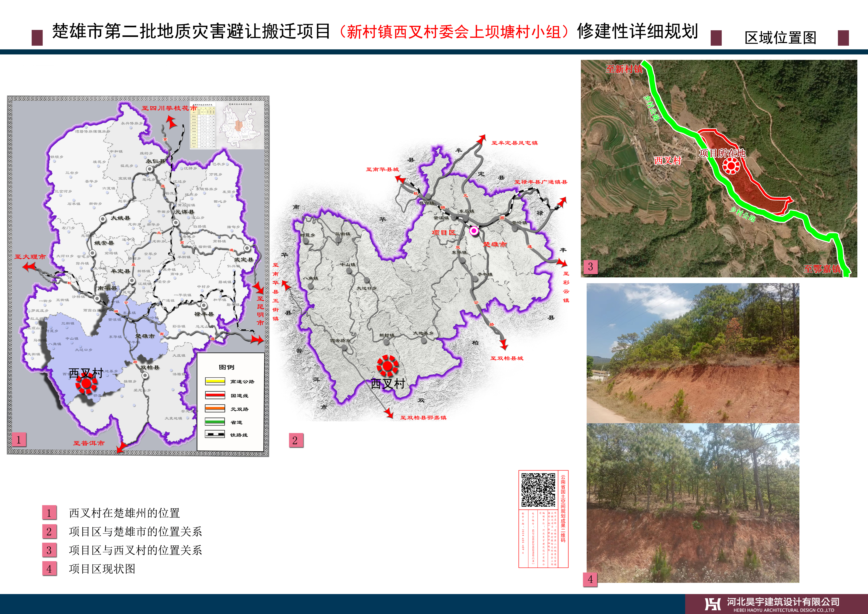This screenshot has width=868, height=614.
Task: Click the pink 2 box beside 项目区与楚雄市的位置关系
Action: [x=49, y=532]
